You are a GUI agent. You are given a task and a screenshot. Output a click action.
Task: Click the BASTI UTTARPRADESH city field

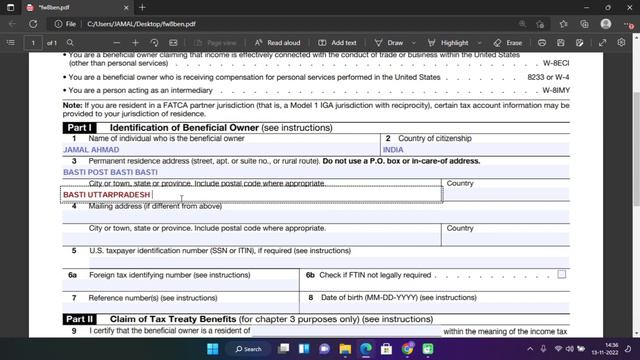pos(251,194)
